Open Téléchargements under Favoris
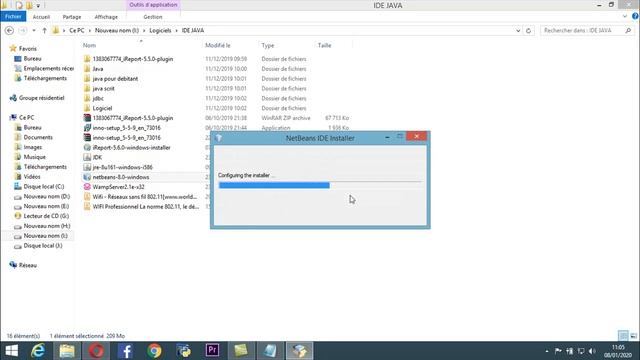The height and width of the screenshot is (360, 640). [x=45, y=78]
